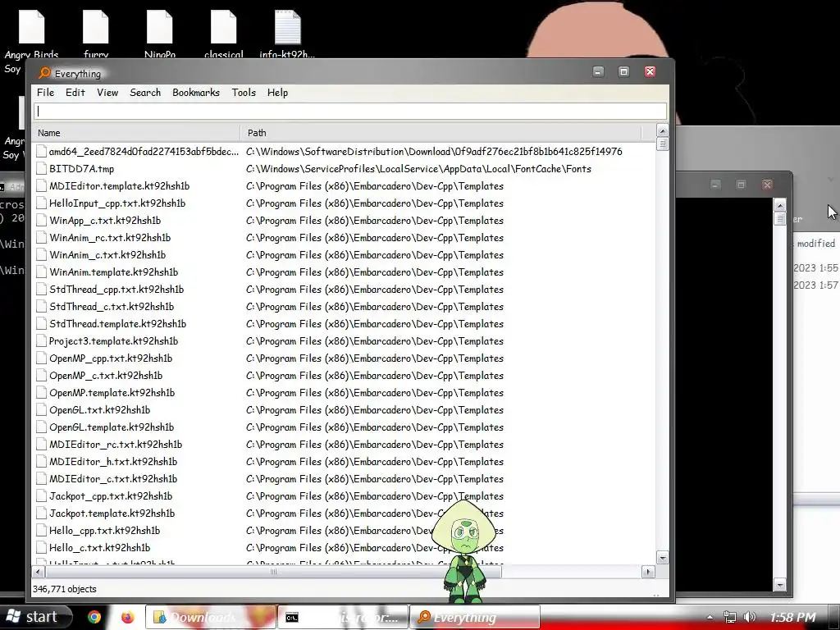Open the Bookmarks menu

tap(196, 93)
